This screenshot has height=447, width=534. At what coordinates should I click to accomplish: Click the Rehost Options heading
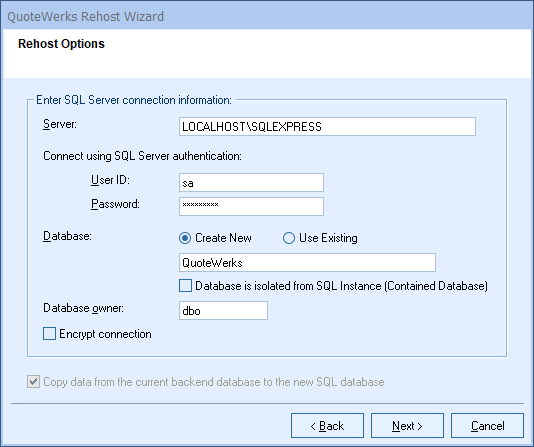pos(61,44)
